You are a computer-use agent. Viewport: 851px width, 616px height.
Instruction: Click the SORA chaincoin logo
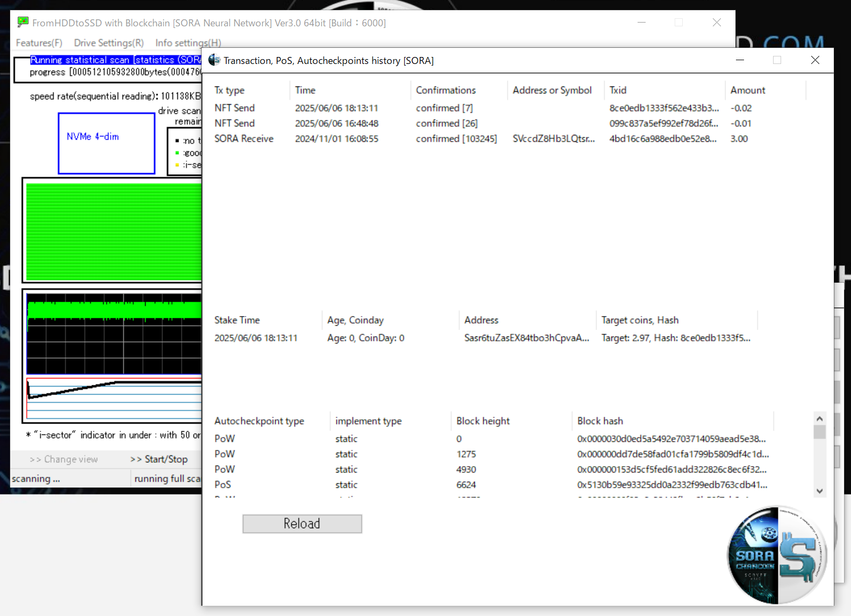[777, 555]
